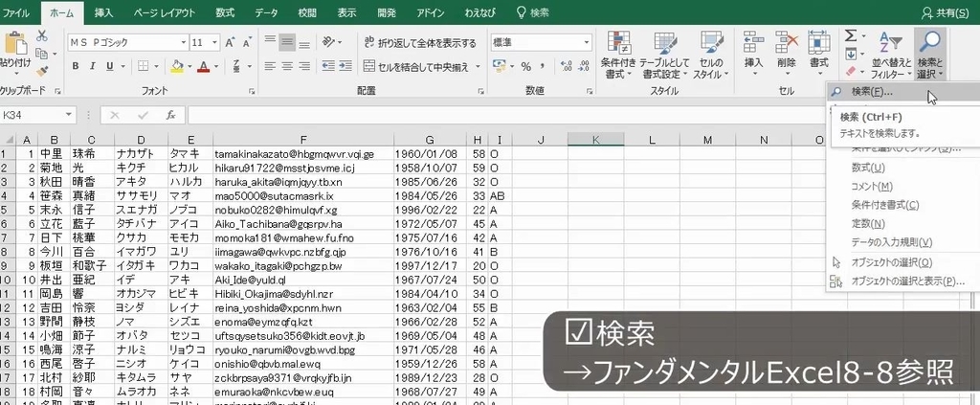The image size is (980, 405).
Task: Click the insert function fx icon
Action: (x=170, y=115)
